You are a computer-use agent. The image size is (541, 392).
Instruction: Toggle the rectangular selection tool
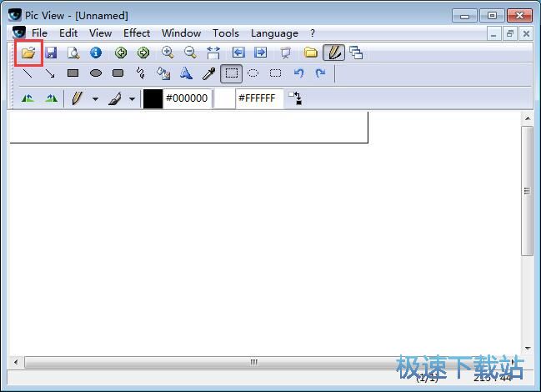click(x=231, y=73)
